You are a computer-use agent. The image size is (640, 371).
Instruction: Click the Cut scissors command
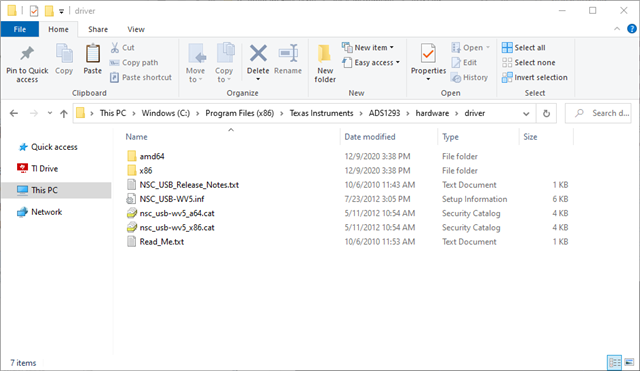[x=122, y=47]
